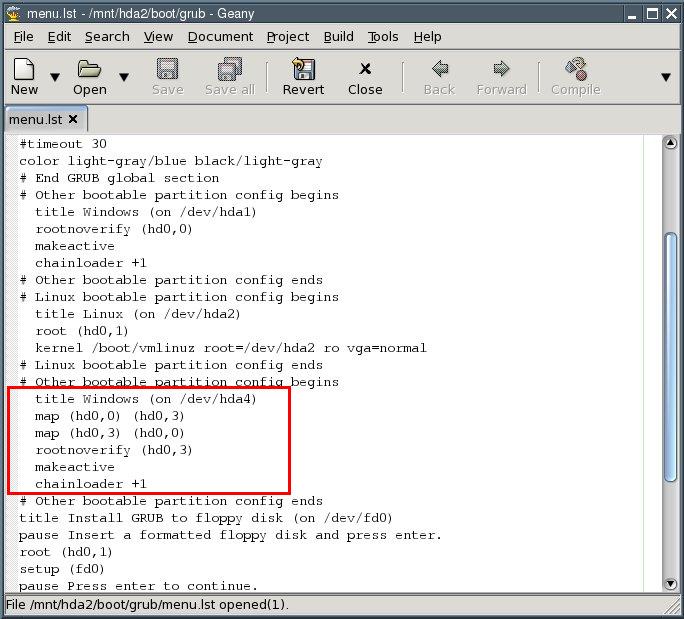
Task: Click the Save floppy icon
Action: click(167, 70)
